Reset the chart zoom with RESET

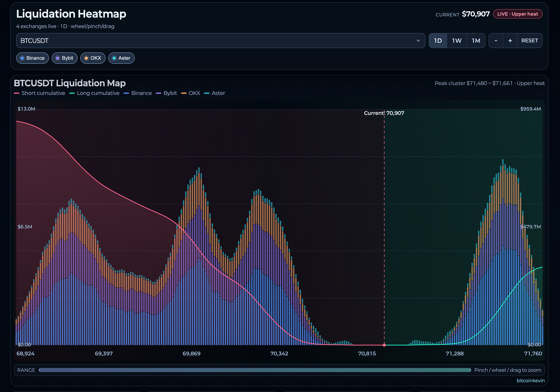(530, 41)
